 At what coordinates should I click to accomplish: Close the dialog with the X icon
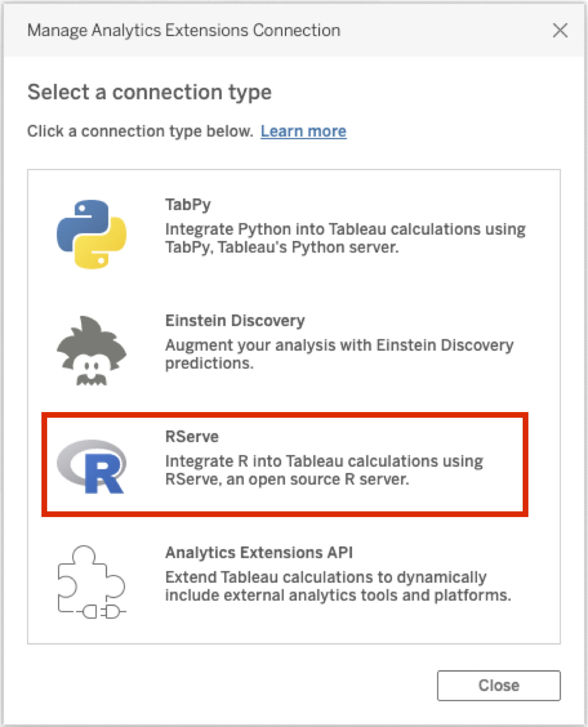560,31
